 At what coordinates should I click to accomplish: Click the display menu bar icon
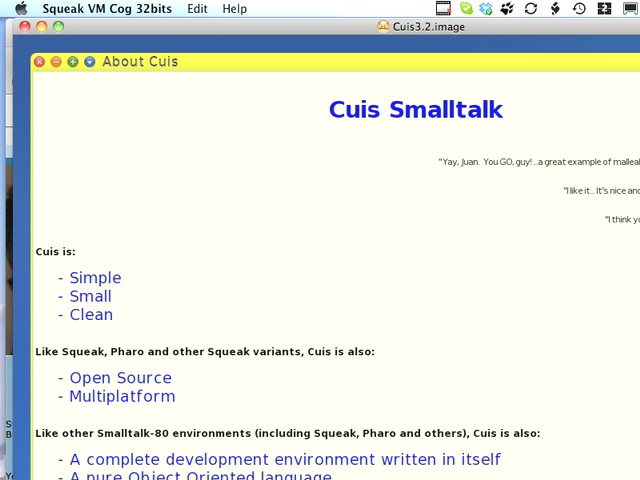(x=631, y=8)
